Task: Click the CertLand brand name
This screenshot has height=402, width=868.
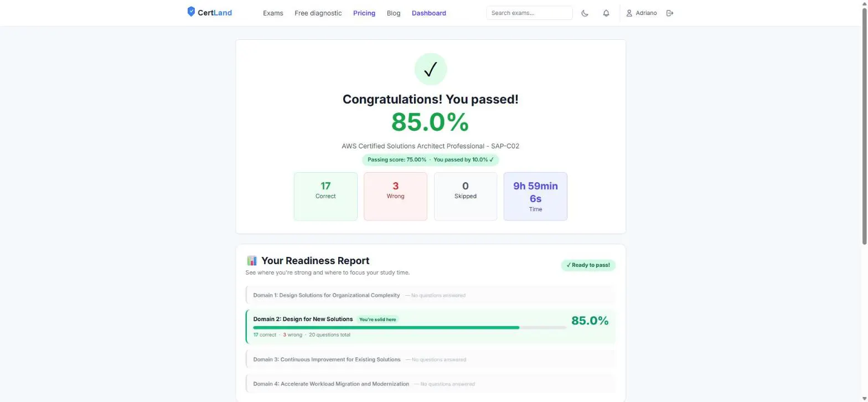Action: click(215, 13)
